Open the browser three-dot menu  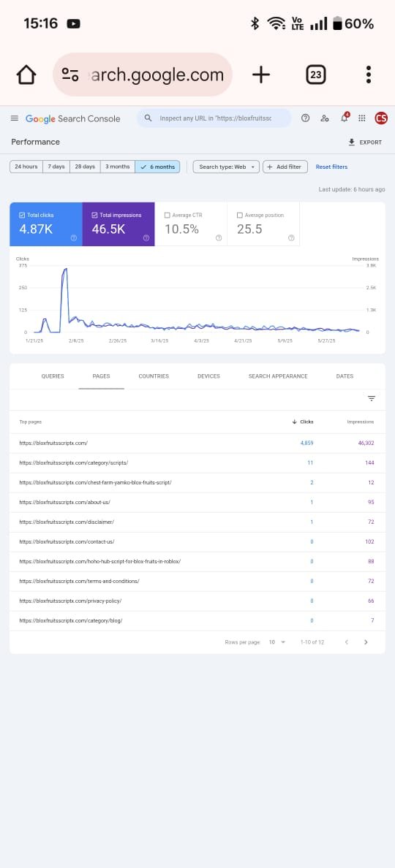coord(369,75)
